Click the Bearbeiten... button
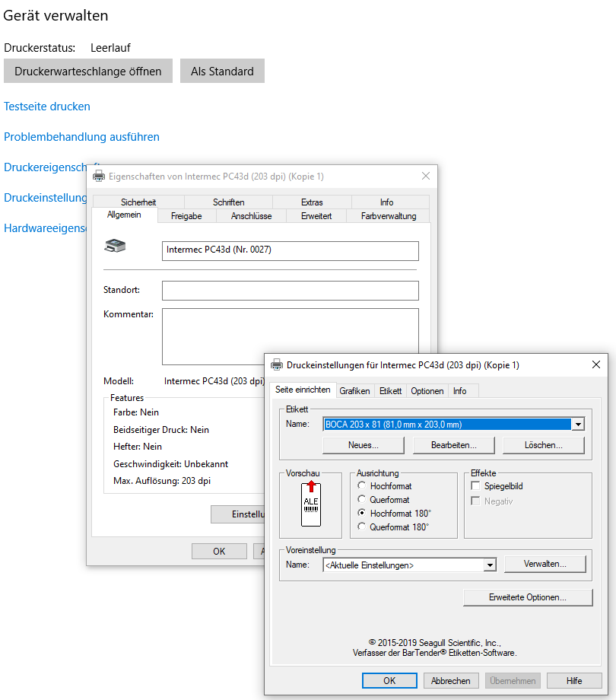Image resolution: width=616 pixels, height=700 pixels. [454, 445]
